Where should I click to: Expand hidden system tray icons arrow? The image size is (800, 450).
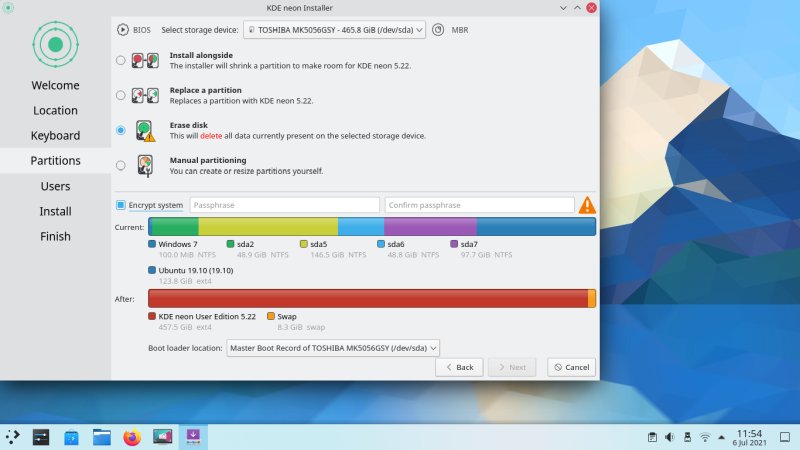(723, 437)
